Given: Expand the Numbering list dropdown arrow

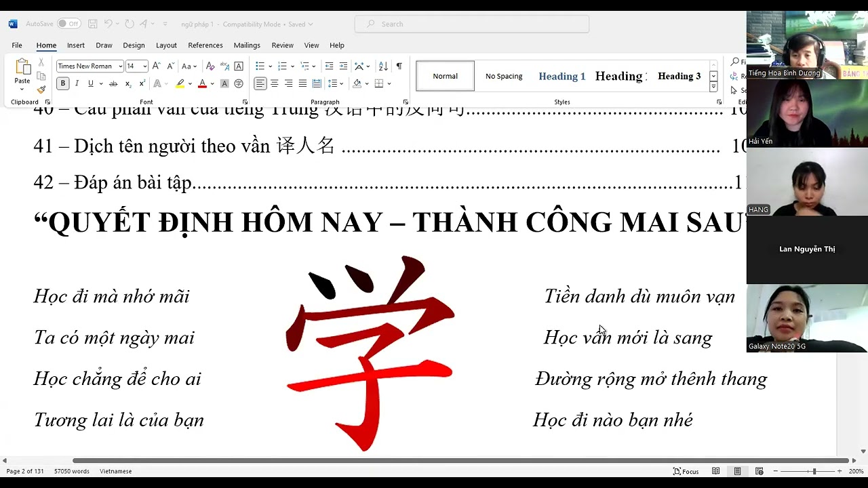Looking at the screenshot, I should click(x=293, y=66).
